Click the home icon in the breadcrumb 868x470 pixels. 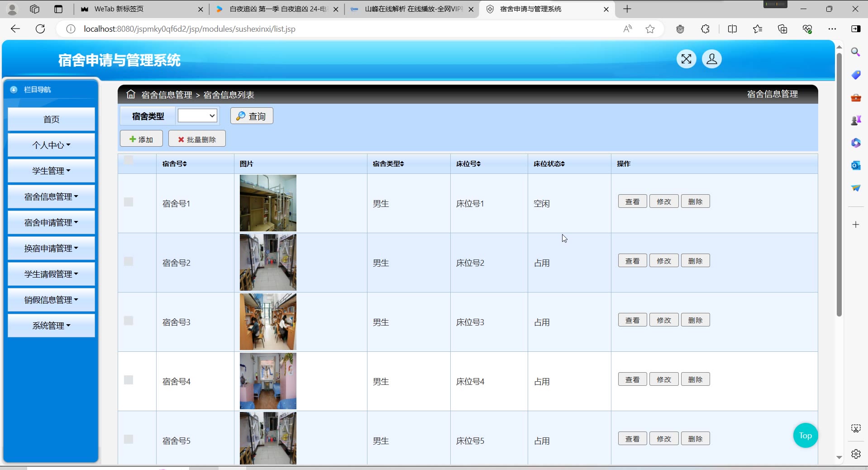[131, 94]
